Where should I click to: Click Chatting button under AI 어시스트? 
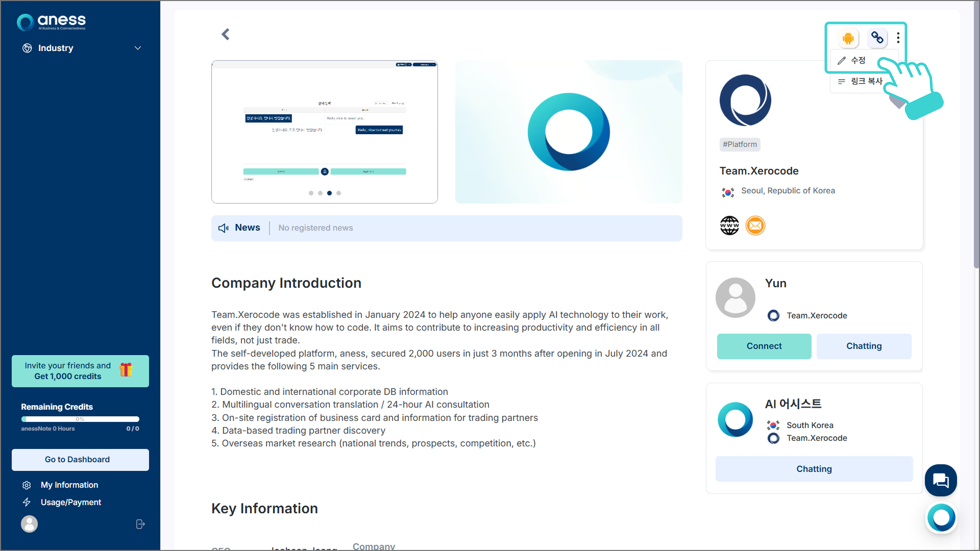click(x=814, y=469)
